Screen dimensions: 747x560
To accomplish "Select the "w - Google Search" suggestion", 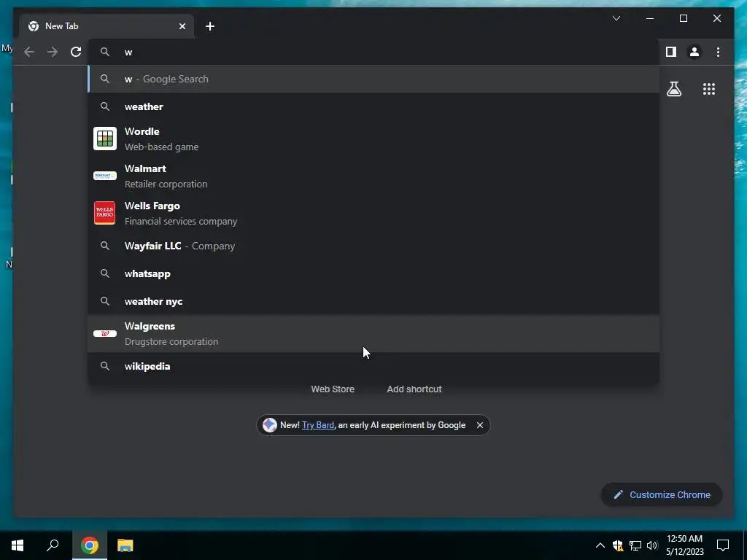I will point(373,79).
